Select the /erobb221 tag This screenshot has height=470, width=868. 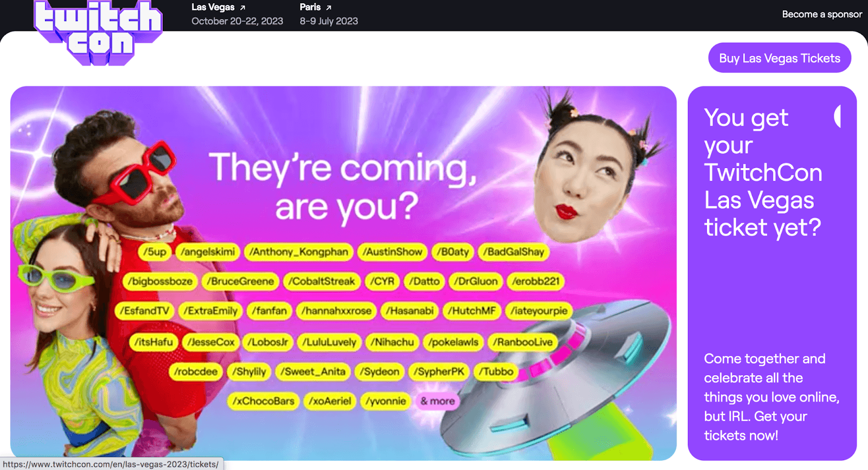tap(536, 281)
